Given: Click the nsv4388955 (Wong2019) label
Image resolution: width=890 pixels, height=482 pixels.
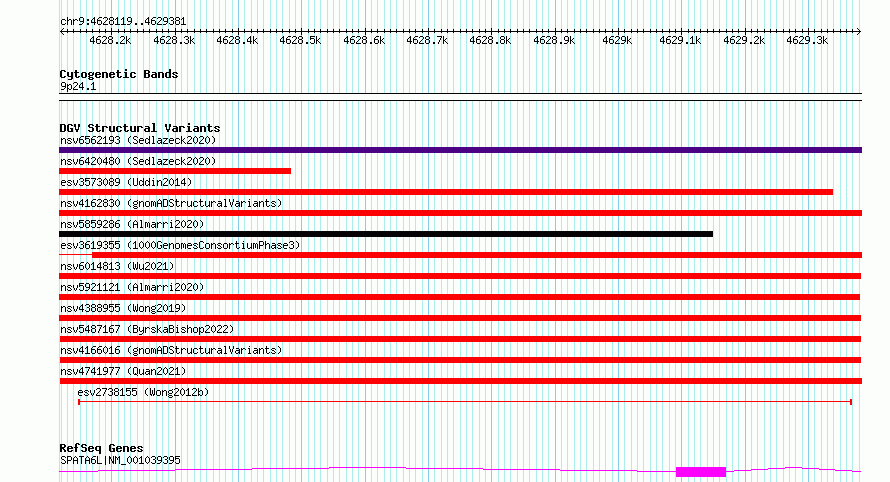Looking at the screenshot, I should coord(123,308).
